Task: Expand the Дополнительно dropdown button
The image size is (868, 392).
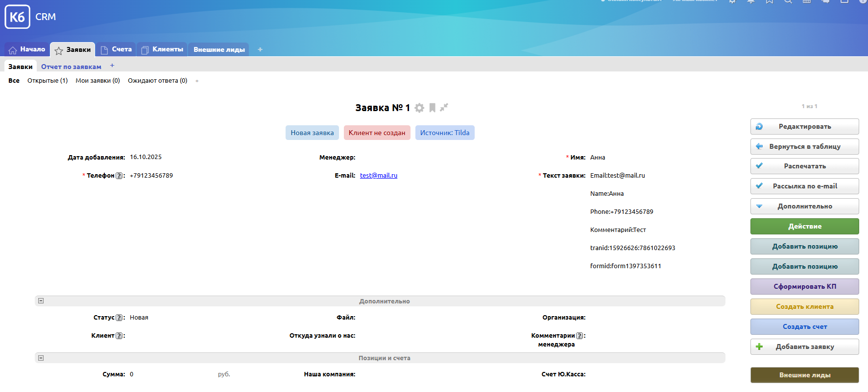Action: pyautogui.click(x=804, y=206)
